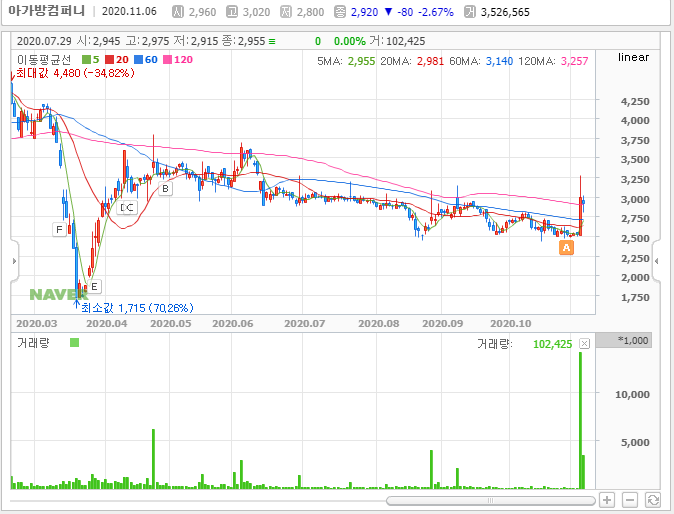674x514 pixels.
Task: Click the zoom in plus button
Action: tap(607, 500)
